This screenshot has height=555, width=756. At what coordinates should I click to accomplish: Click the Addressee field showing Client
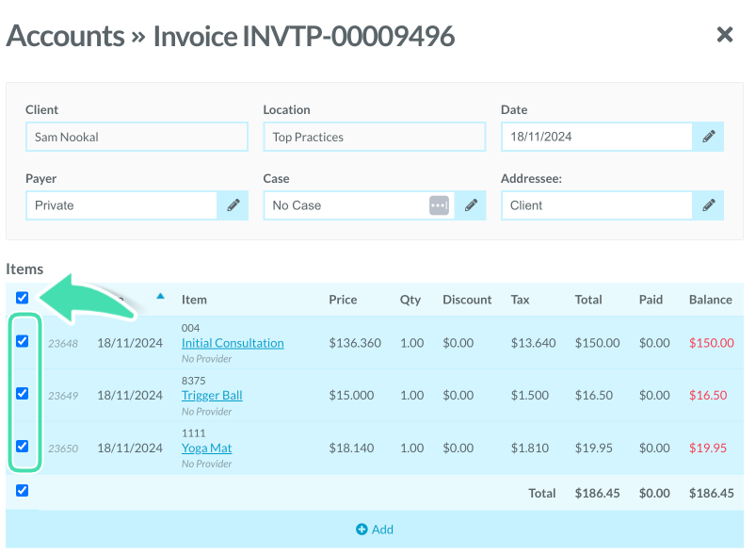tap(597, 205)
